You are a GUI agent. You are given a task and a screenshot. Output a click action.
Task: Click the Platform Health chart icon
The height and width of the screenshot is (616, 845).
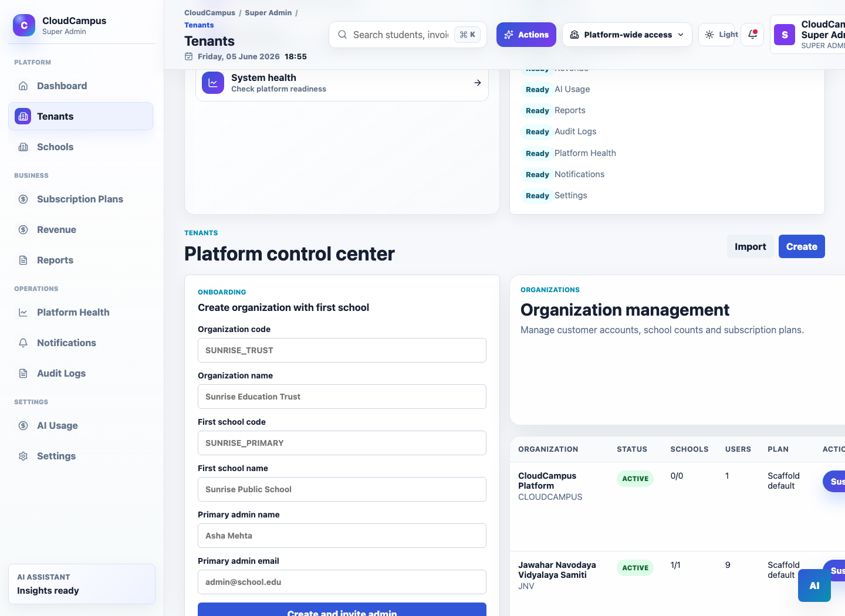[x=23, y=312]
